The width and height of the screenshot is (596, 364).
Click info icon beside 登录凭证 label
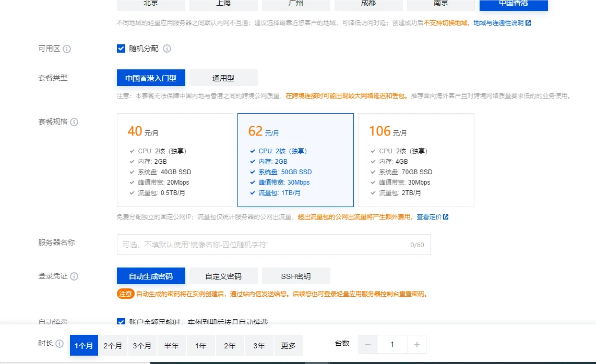(x=74, y=276)
